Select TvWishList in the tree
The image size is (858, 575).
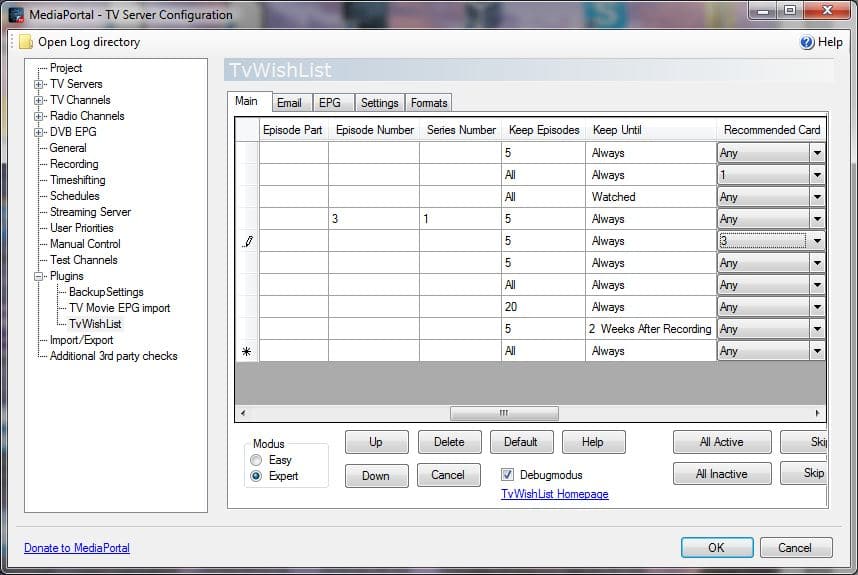coord(95,324)
